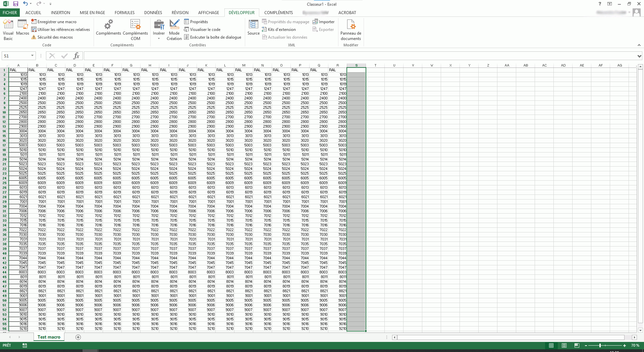Add a new sheet with plus button

click(x=78, y=337)
